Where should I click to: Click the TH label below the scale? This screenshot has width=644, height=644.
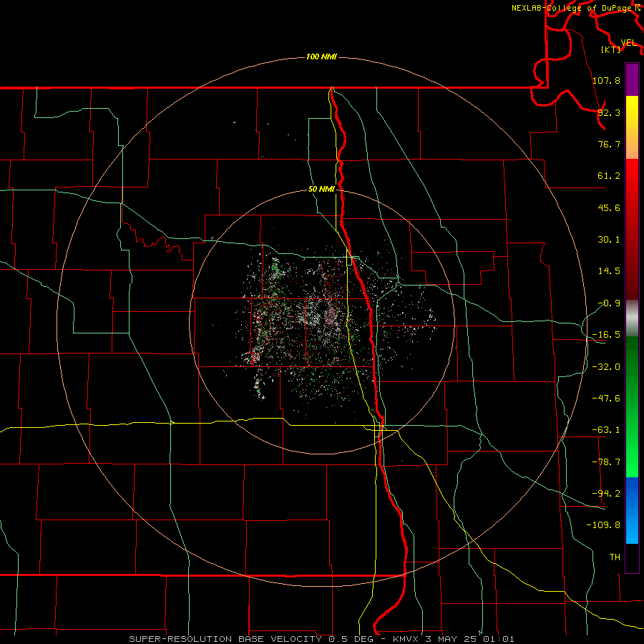point(615,557)
